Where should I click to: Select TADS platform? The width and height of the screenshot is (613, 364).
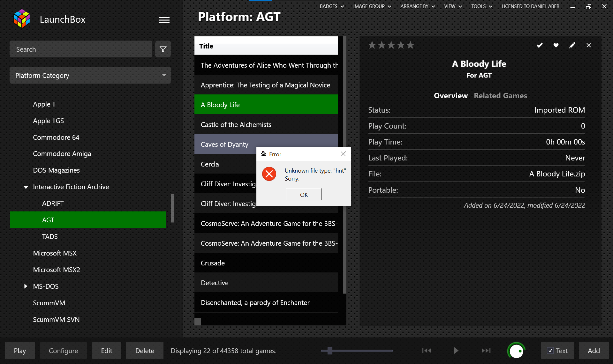coord(50,237)
